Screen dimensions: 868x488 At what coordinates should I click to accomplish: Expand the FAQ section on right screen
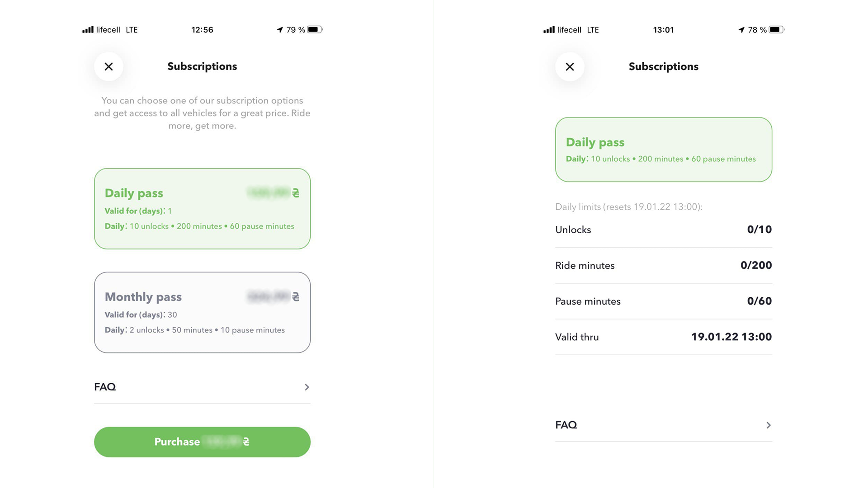coord(664,424)
